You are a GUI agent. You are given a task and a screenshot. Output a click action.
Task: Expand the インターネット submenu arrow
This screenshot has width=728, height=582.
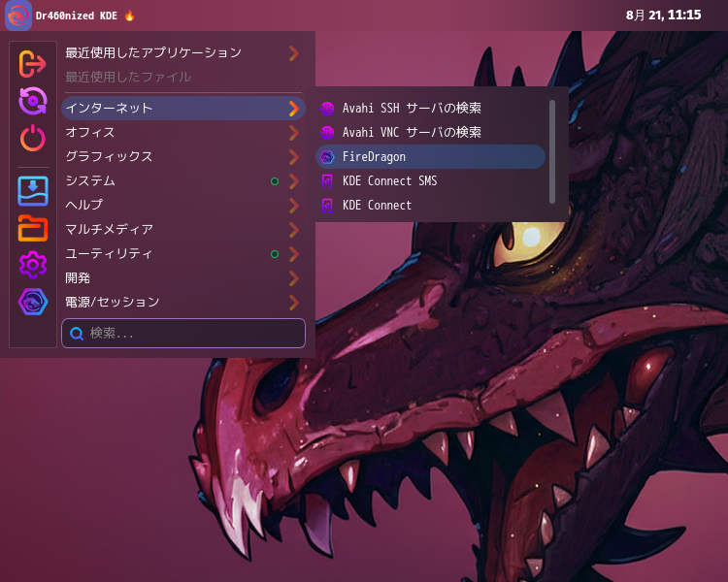click(294, 108)
